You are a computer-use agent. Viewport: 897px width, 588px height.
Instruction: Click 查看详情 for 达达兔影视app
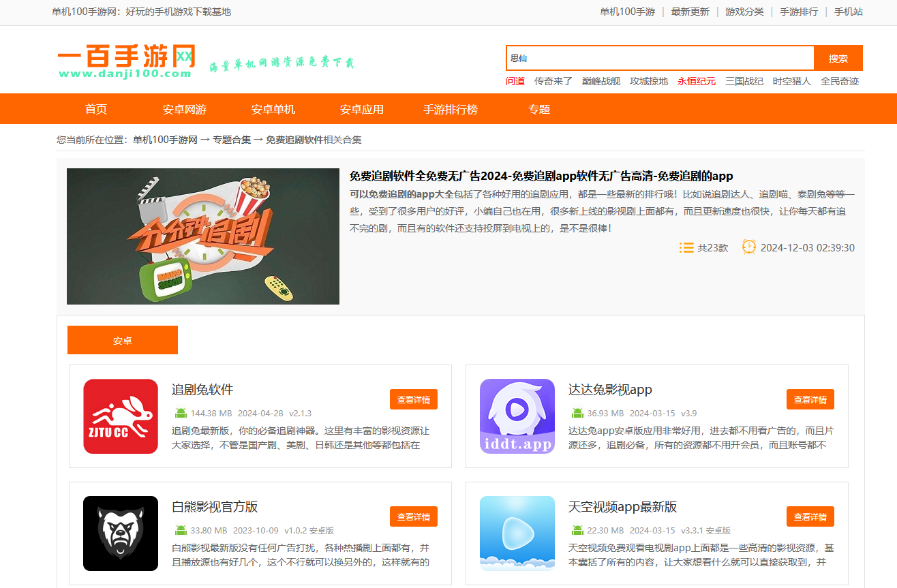[x=810, y=399]
